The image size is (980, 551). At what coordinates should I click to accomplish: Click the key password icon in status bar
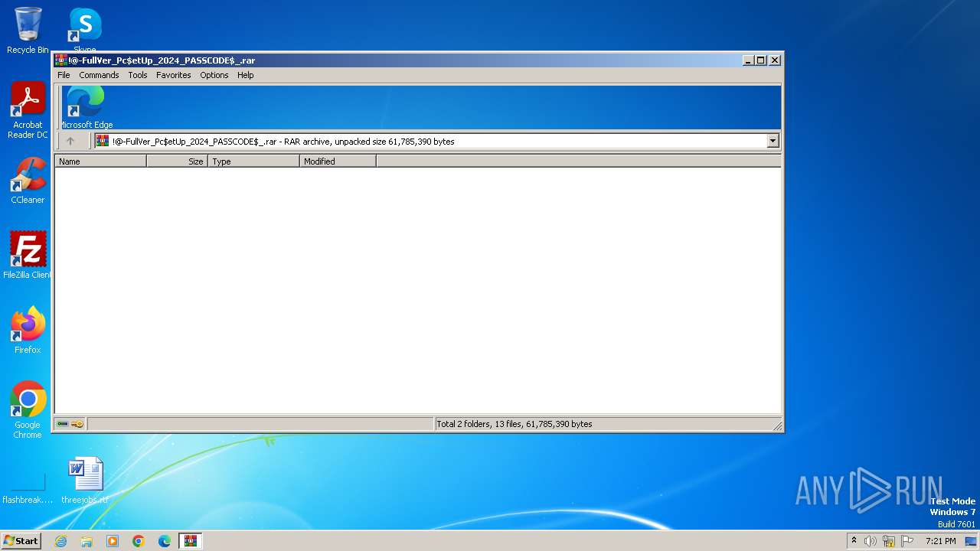[77, 424]
